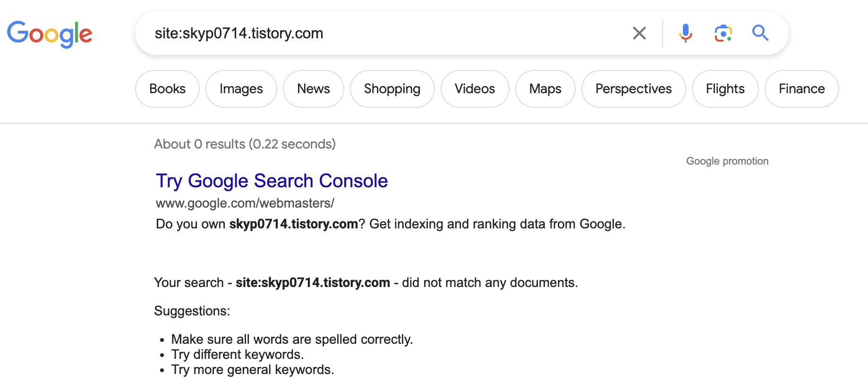The image size is (868, 383).
Task: Click the About 0 results text
Action: (x=245, y=144)
